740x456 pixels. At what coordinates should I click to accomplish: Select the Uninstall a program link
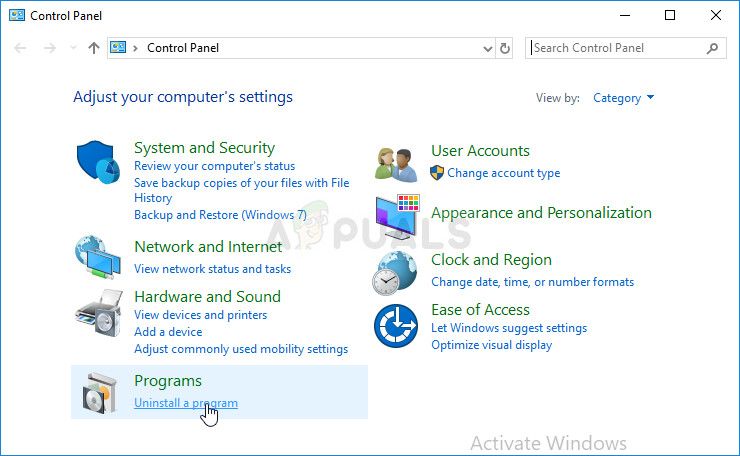tap(186, 403)
